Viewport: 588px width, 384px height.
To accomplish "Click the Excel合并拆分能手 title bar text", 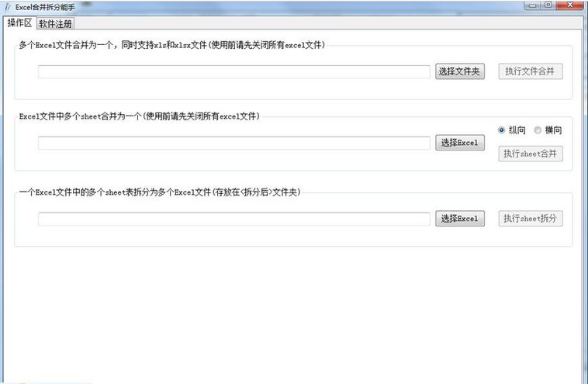I will tap(45, 7).
